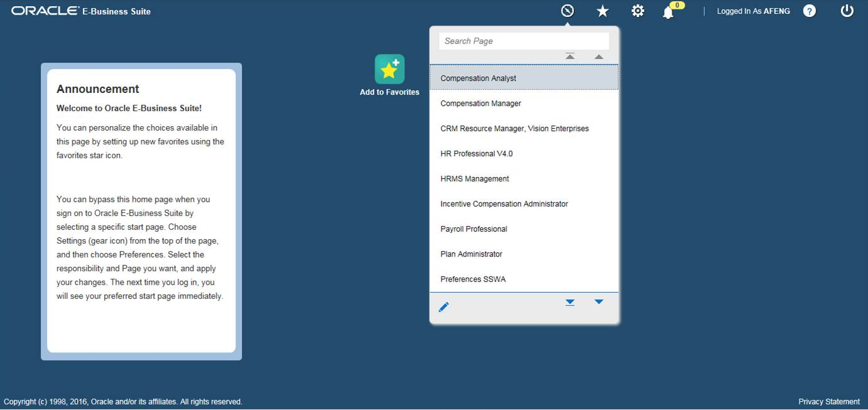Click the Announcement heading
The width and height of the screenshot is (868, 410).
(x=98, y=89)
